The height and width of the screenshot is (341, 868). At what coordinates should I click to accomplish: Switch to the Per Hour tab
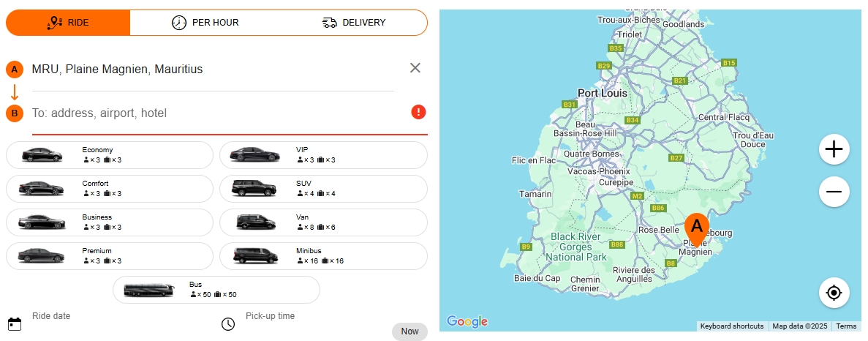(205, 23)
